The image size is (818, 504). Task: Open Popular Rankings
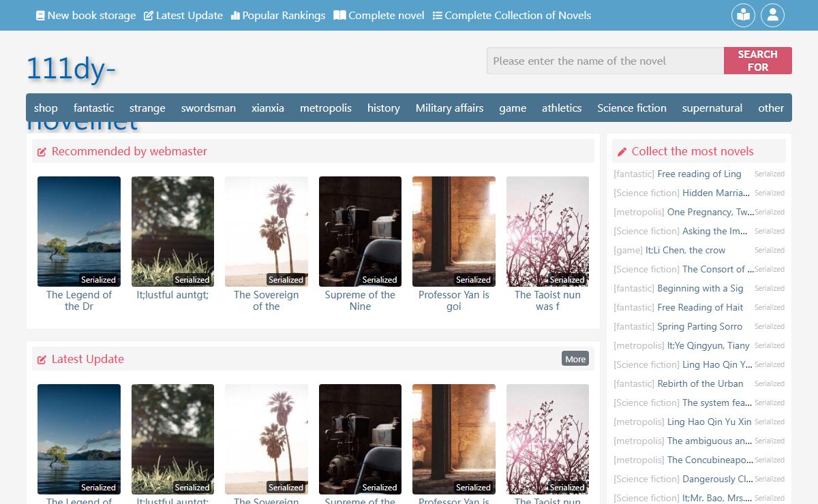tap(278, 15)
